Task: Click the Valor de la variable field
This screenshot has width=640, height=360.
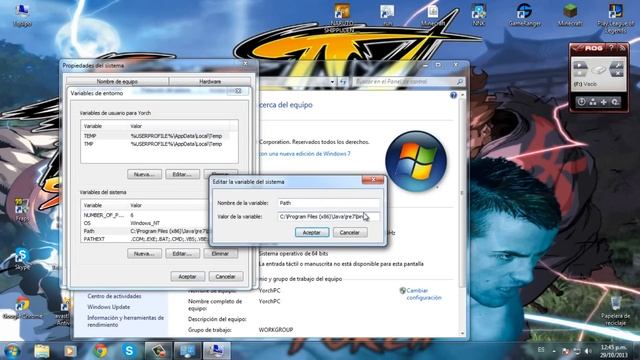Action: tap(329, 216)
